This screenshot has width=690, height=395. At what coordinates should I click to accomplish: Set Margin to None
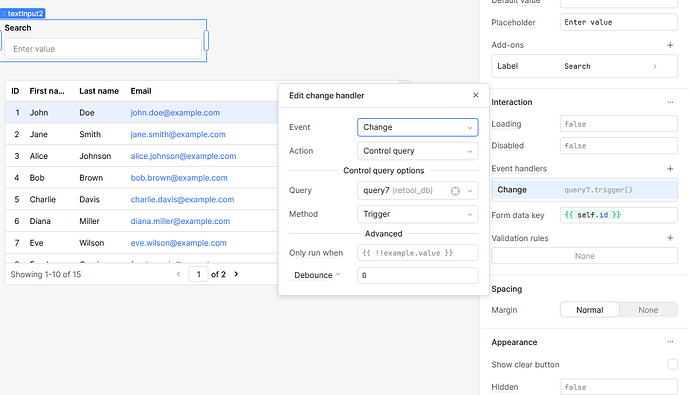(x=648, y=310)
